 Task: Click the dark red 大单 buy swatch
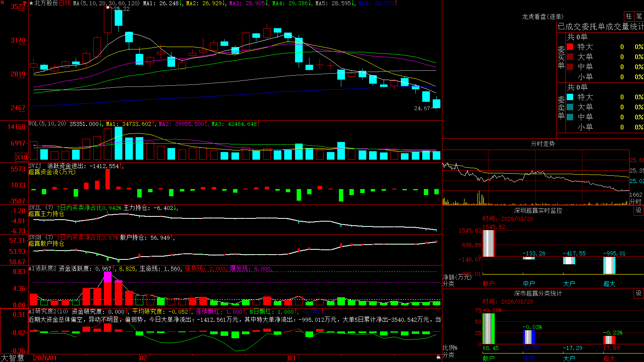[x=570, y=57]
